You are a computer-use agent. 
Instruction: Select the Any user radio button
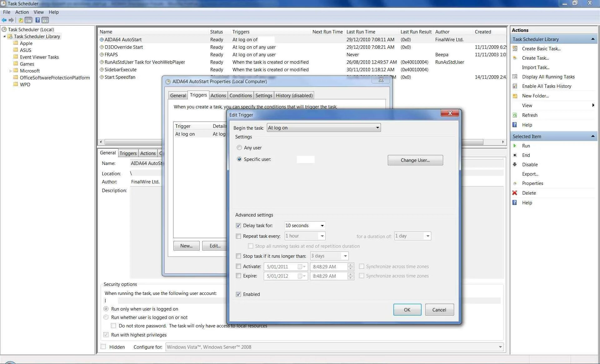tap(239, 148)
